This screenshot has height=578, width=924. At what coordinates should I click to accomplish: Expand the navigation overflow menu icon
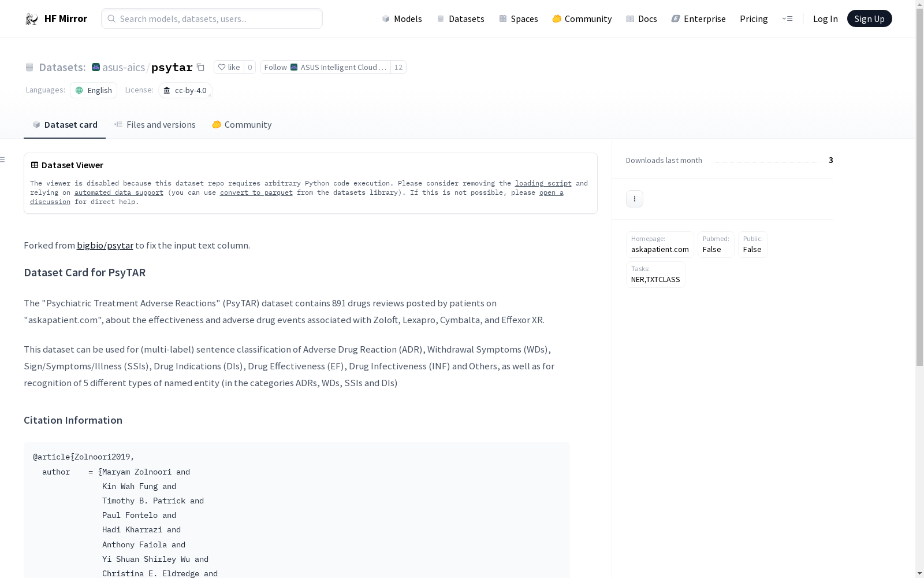(x=787, y=18)
